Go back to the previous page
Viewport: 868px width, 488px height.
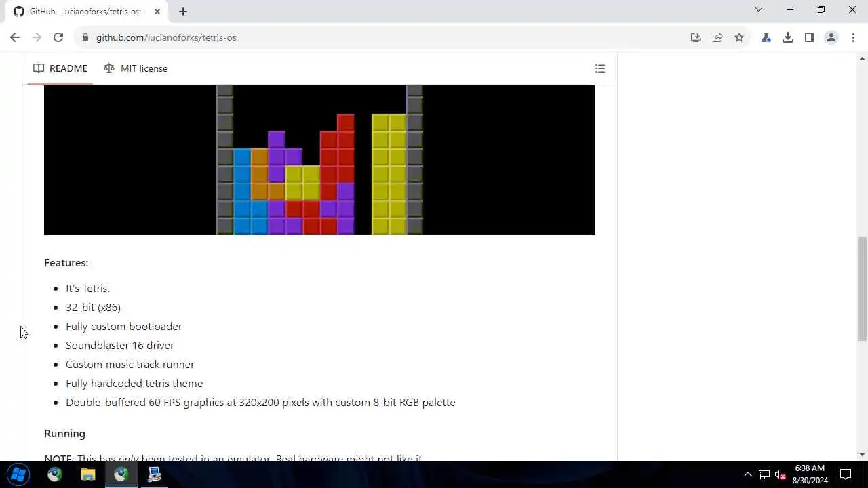click(x=15, y=37)
